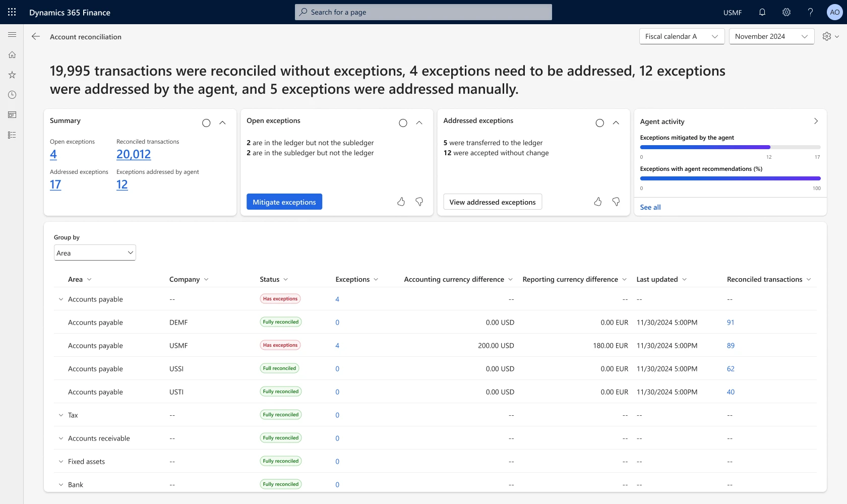Give thumbs up on Open exceptions card
The width and height of the screenshot is (847, 504).
coord(401,202)
